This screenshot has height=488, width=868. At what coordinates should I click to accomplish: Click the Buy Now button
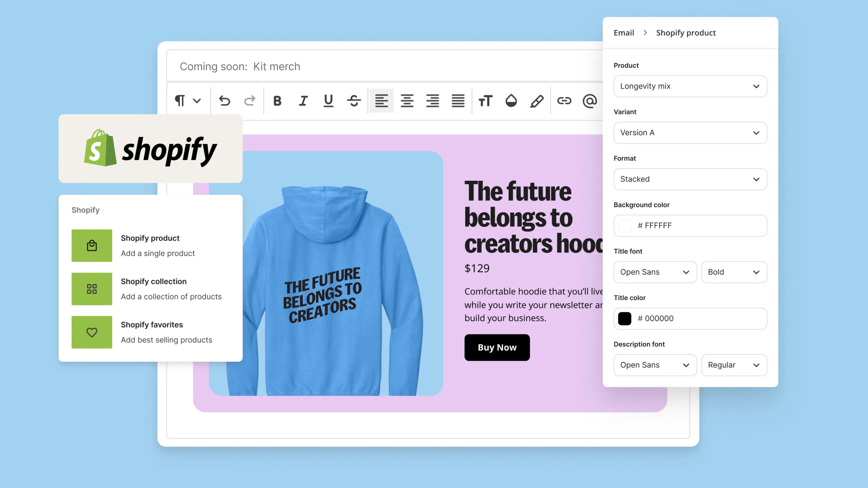coord(497,347)
